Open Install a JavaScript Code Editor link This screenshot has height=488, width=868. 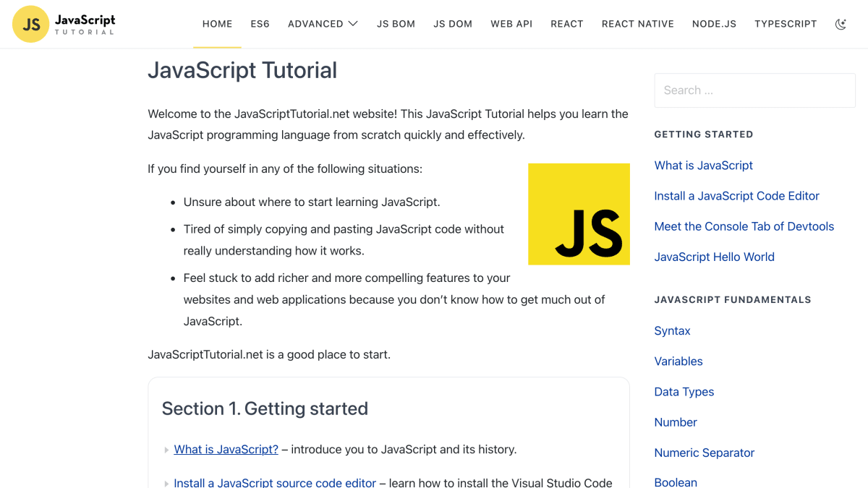[x=737, y=196]
